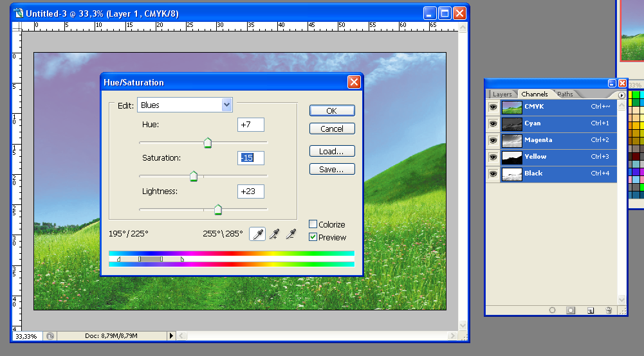Select the CMYK composite channel thumbnail
Viewport: 644px width, 356px height.
(511, 107)
